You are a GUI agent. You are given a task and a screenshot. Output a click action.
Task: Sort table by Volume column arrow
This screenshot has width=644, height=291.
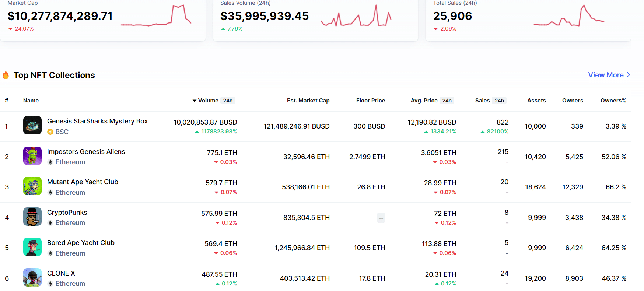coord(195,101)
